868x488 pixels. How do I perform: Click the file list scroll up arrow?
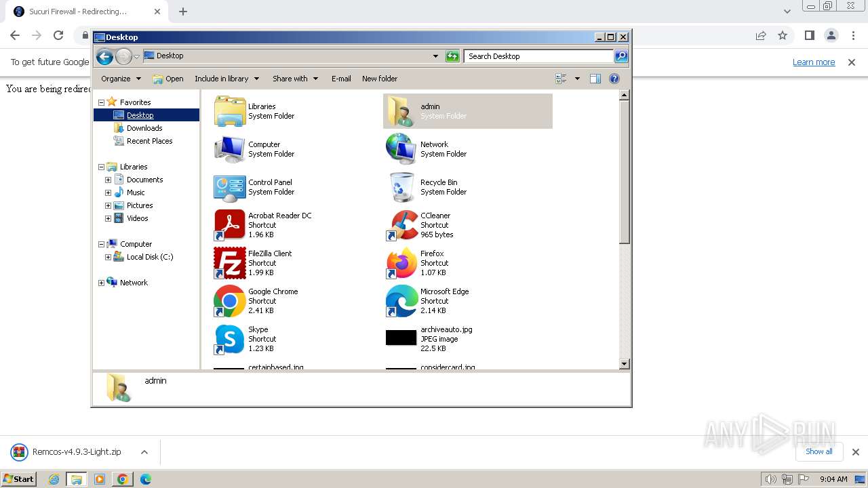tap(625, 96)
